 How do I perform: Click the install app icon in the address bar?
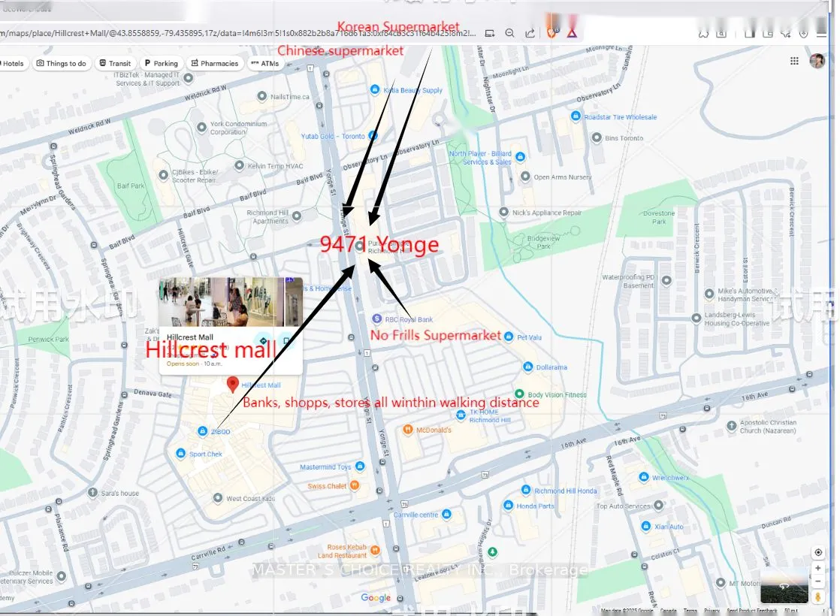(x=490, y=33)
